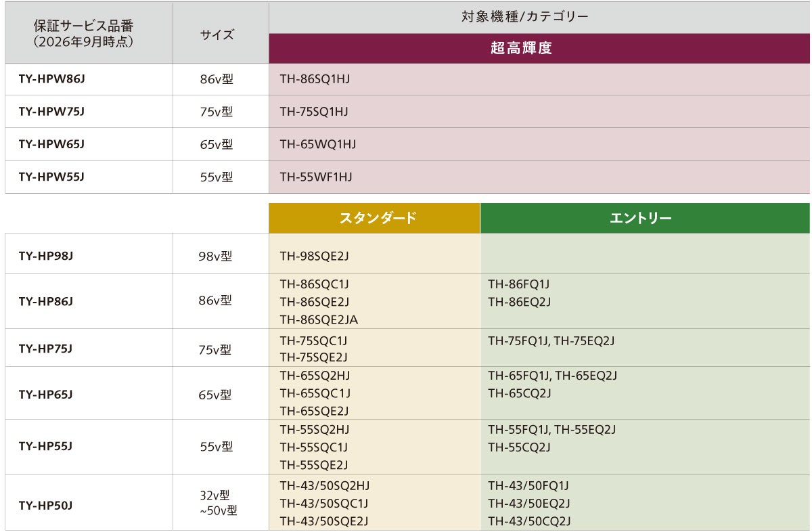Click model TH-43/50EQ2J
The image size is (812, 532).
[x=529, y=504]
